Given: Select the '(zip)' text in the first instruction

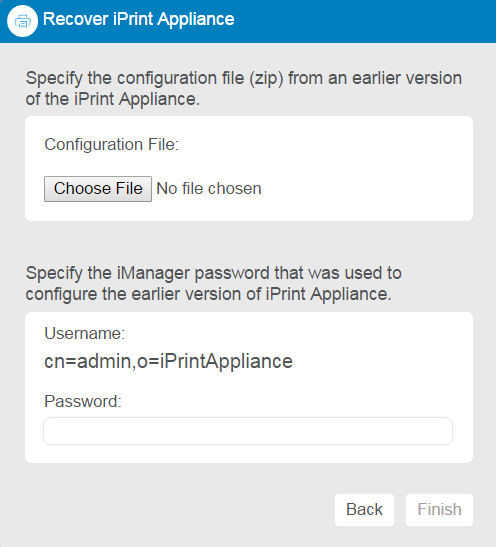Looking at the screenshot, I should tap(266, 78).
